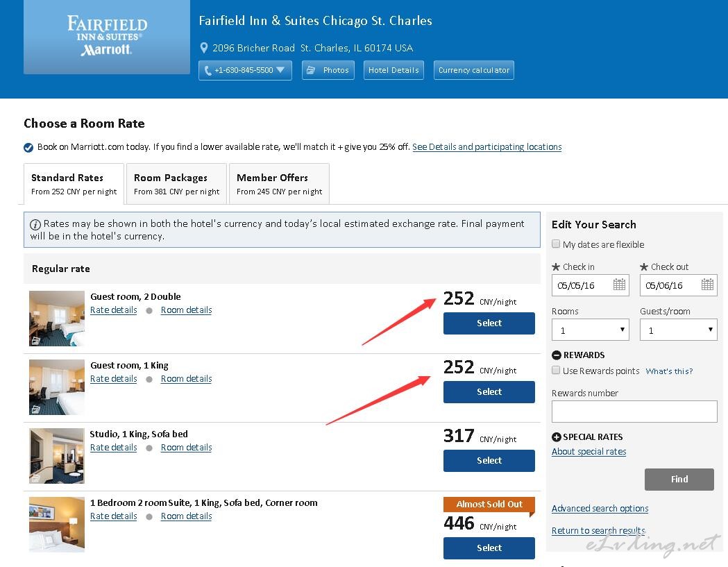728x567 pixels.
Task: Select the Guest room, 2 Double rate
Action: (x=489, y=323)
